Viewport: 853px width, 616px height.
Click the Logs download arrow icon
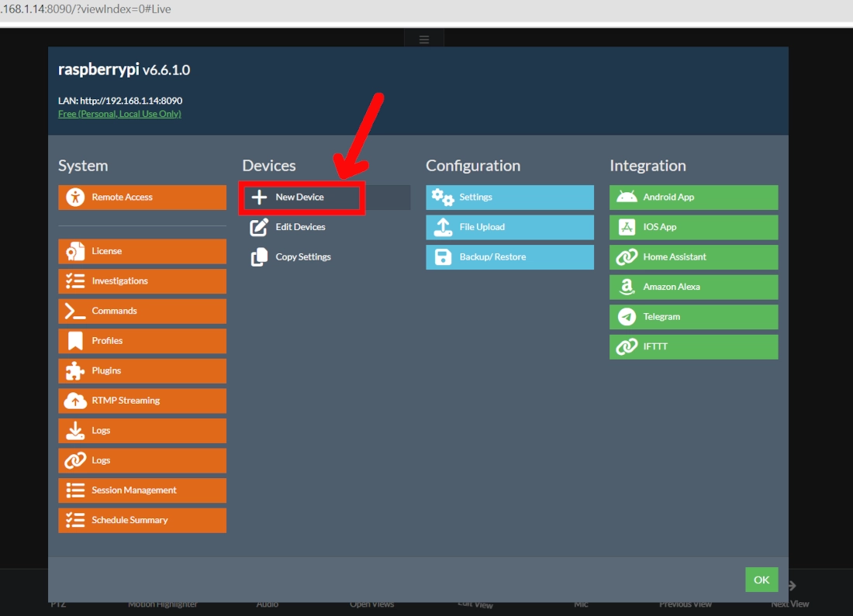(x=75, y=431)
